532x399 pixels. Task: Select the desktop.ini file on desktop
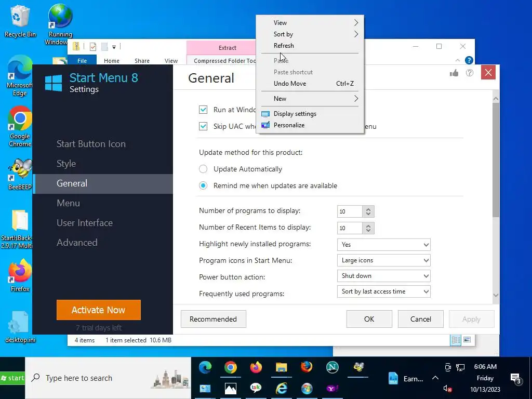pyautogui.click(x=20, y=327)
